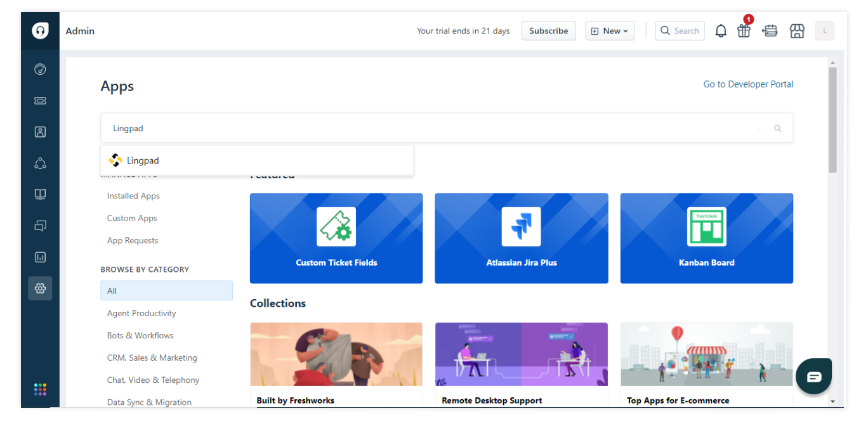The height and width of the screenshot is (424, 868).
Task: Click the Kanban Board app icon
Action: (706, 226)
